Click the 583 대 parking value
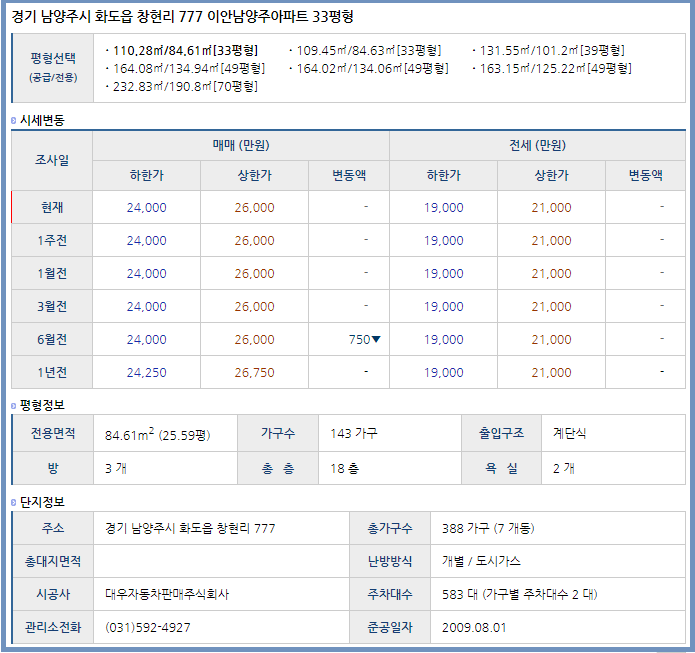 pos(519,594)
